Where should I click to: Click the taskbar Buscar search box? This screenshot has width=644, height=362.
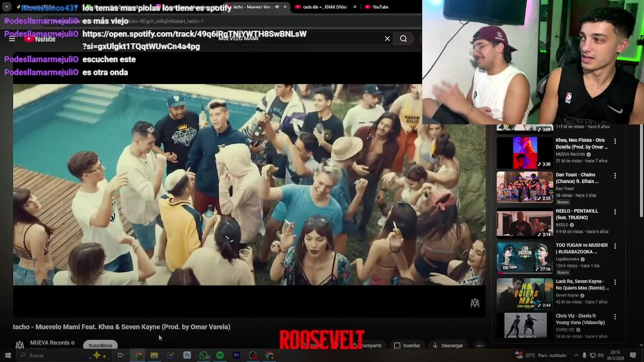[63, 355]
